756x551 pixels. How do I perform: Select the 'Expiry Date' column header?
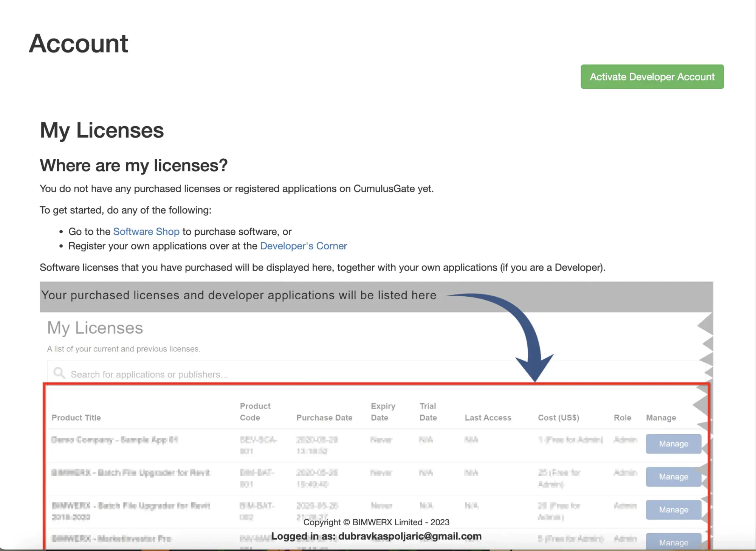tap(383, 412)
